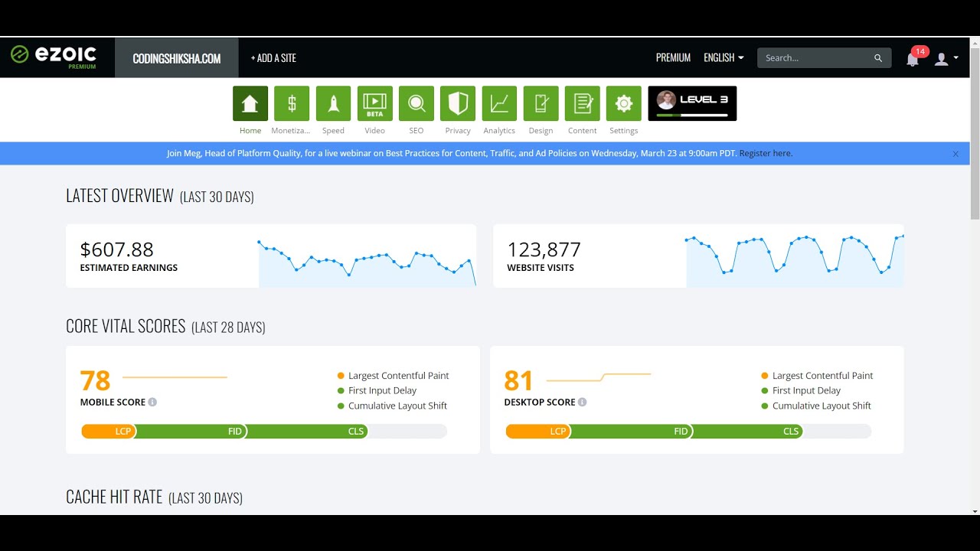
Task: Open the Settings gear icon
Action: 623,103
